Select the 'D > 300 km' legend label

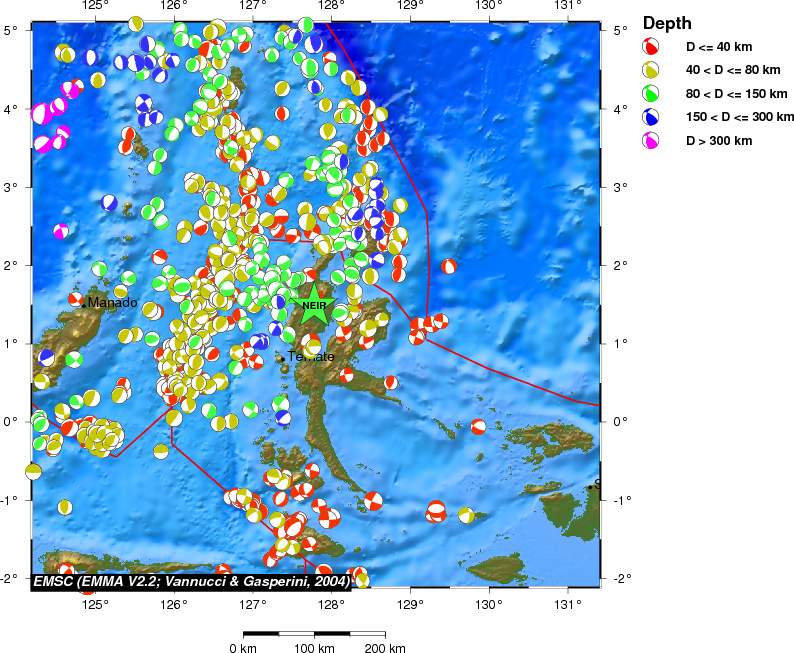(x=718, y=141)
